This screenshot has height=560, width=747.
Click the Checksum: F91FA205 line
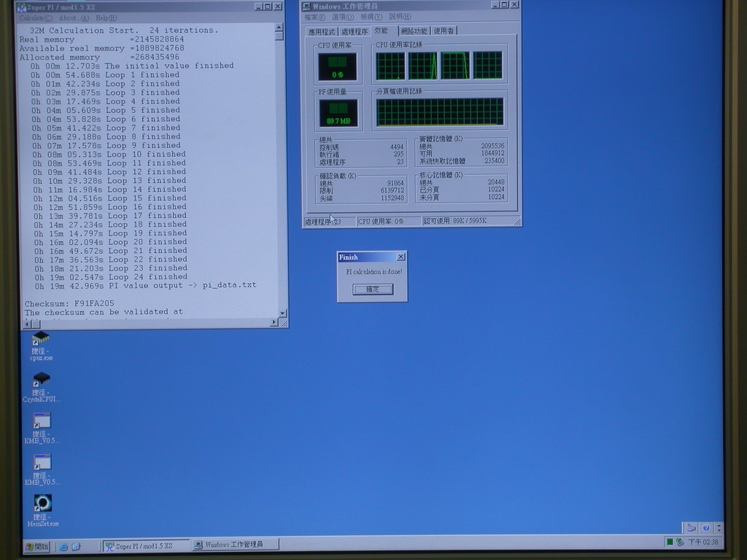(69, 303)
